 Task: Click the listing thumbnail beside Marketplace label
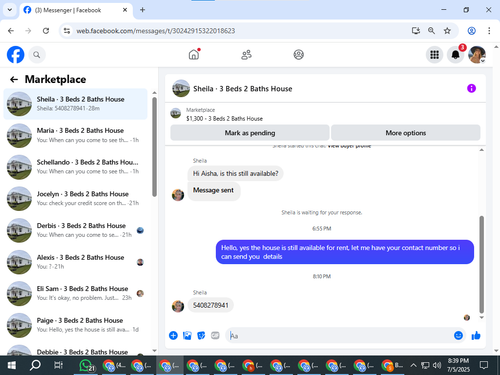pos(176,113)
